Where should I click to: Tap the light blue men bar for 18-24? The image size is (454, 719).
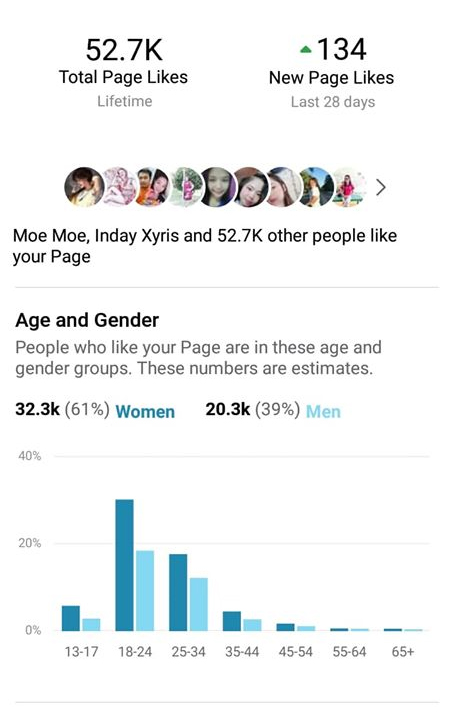tap(145, 591)
